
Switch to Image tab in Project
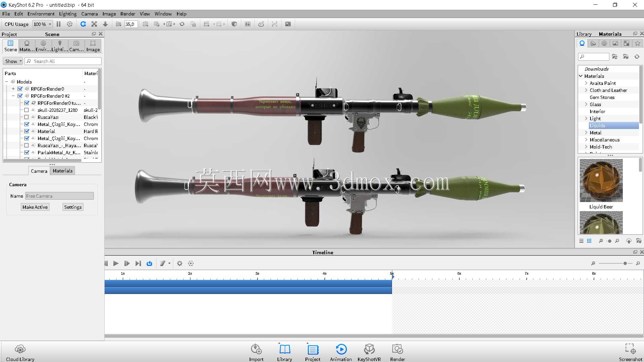click(93, 46)
